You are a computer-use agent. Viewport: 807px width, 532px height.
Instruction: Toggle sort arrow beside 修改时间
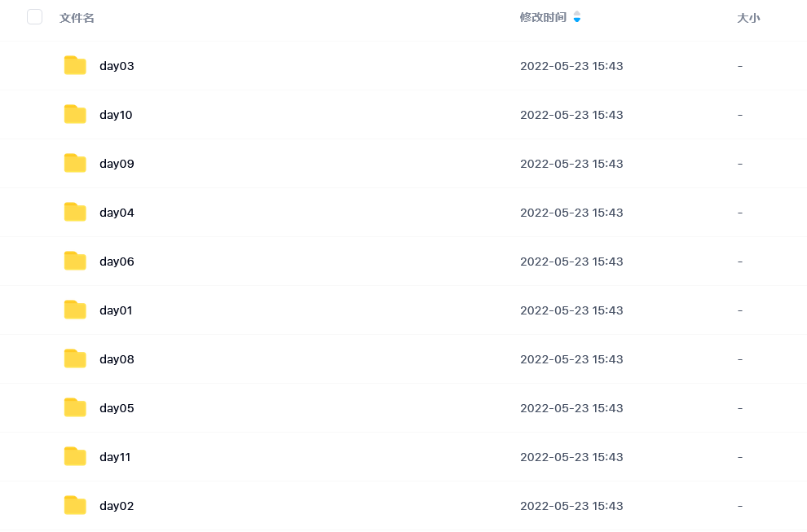[577, 17]
